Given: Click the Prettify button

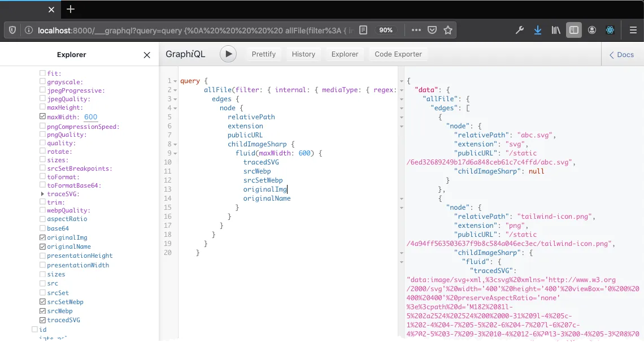Looking at the screenshot, I should point(264,54).
